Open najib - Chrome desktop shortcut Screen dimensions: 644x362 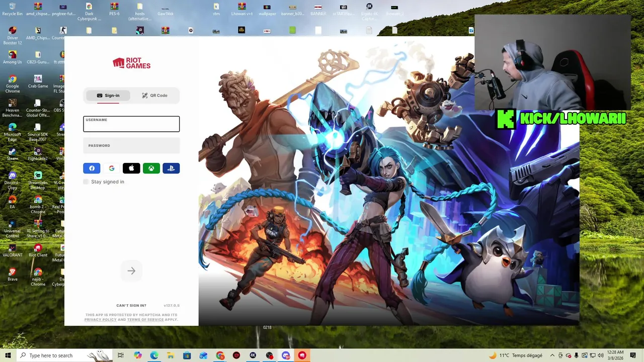pyautogui.click(x=38, y=277)
